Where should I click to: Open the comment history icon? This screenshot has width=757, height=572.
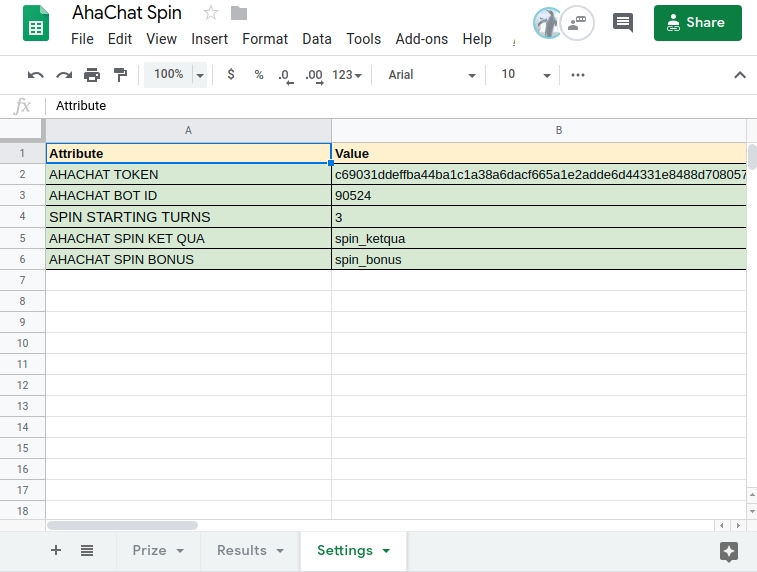point(622,22)
